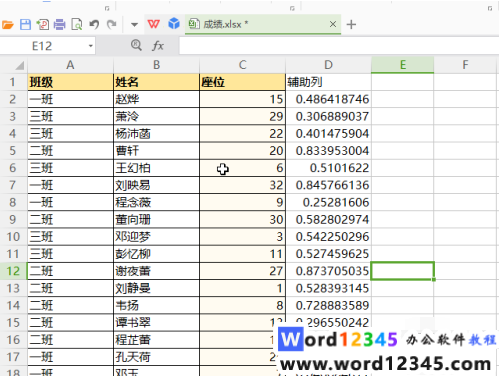Switch to the 成绩.xlsx document tab
The image size is (501, 380).
click(263, 24)
